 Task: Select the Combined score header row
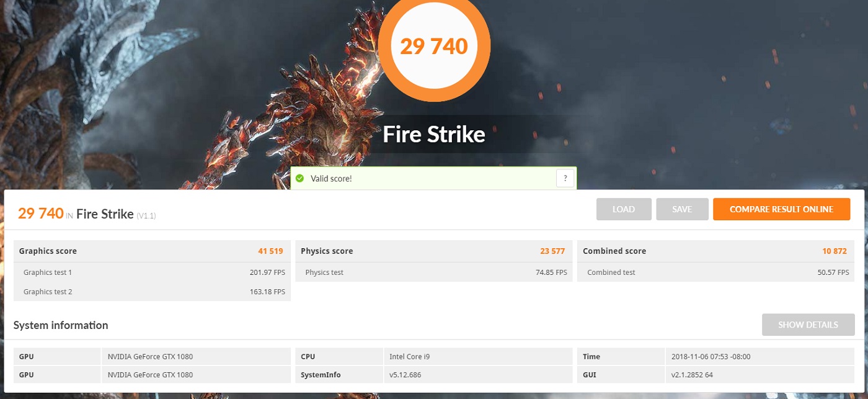pyautogui.click(x=715, y=251)
